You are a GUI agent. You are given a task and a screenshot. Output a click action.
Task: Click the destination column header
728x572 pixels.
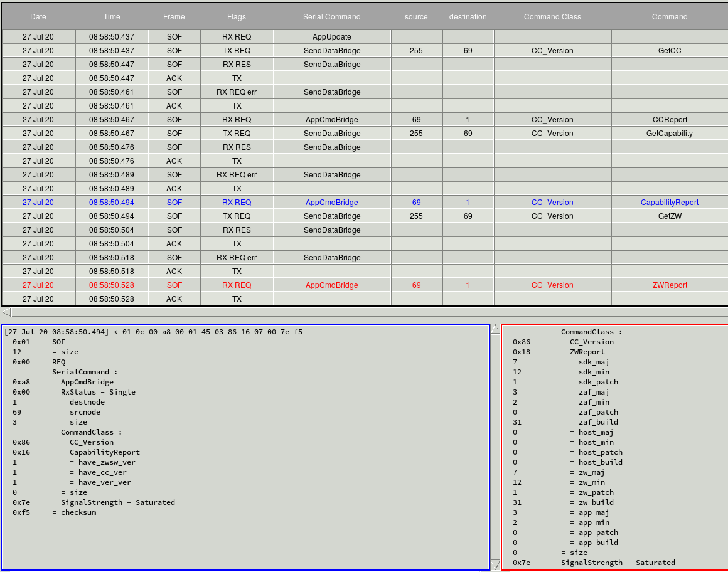[x=468, y=17]
